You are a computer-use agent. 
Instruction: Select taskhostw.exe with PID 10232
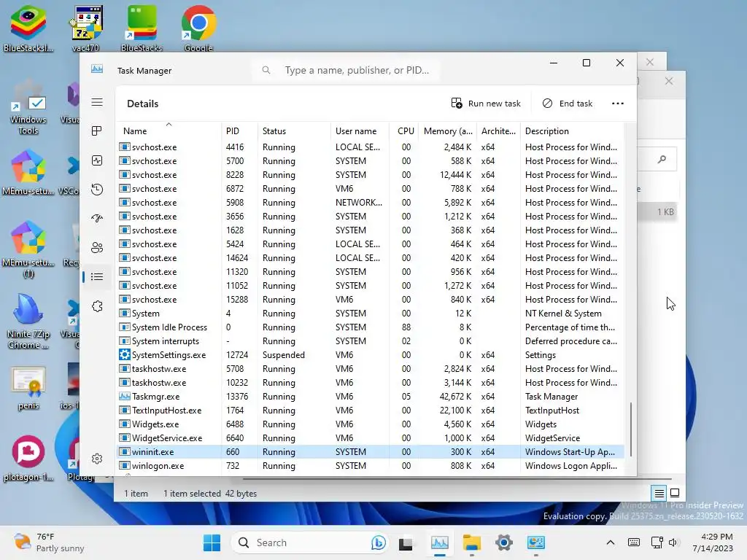coord(370,382)
